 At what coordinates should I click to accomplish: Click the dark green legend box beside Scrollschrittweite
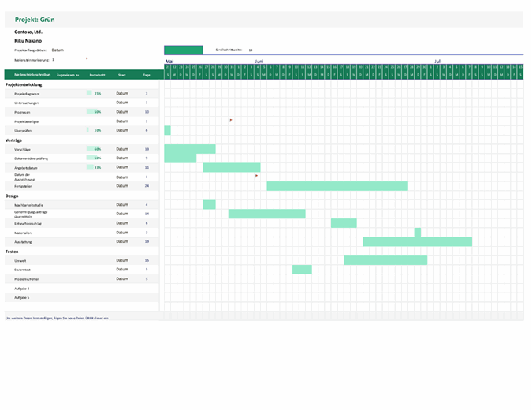coord(183,50)
